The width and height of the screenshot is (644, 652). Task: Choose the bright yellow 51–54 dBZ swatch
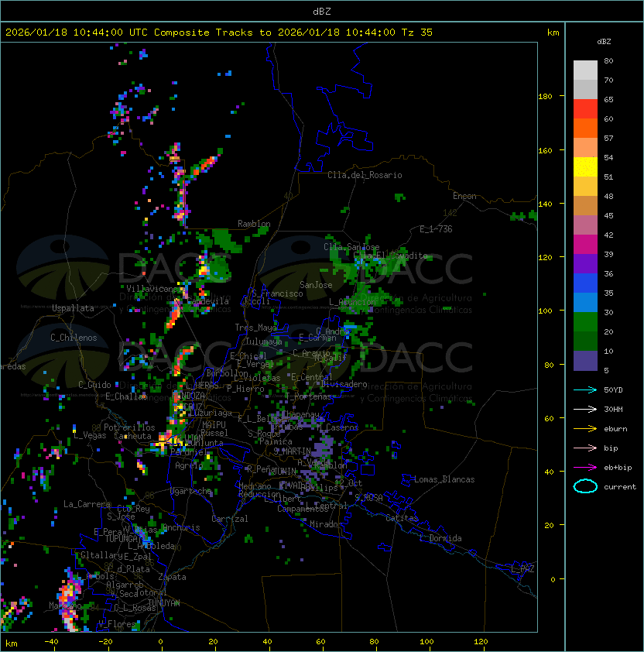pos(585,166)
